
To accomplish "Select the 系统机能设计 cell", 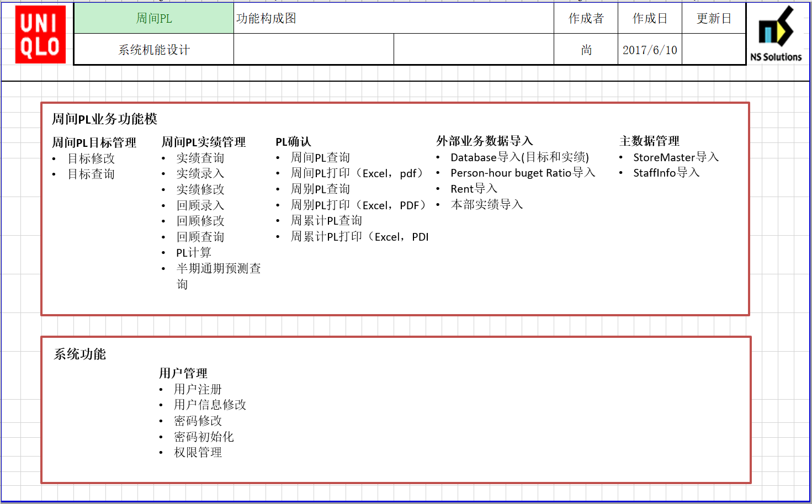I will tap(154, 50).
